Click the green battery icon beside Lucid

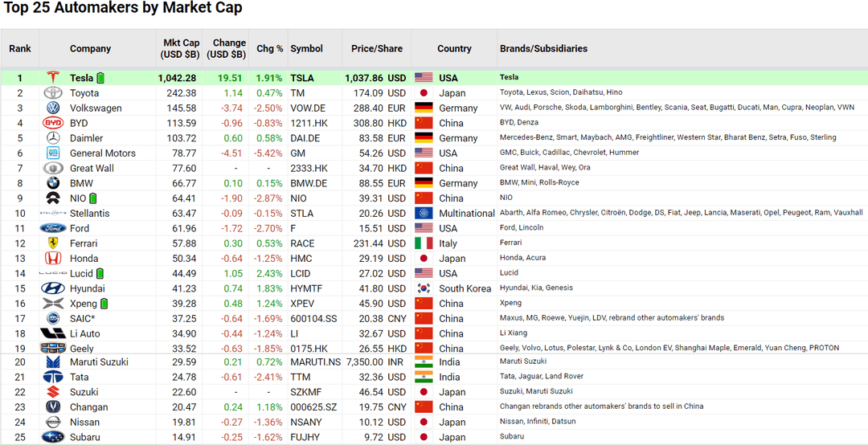[100, 273]
